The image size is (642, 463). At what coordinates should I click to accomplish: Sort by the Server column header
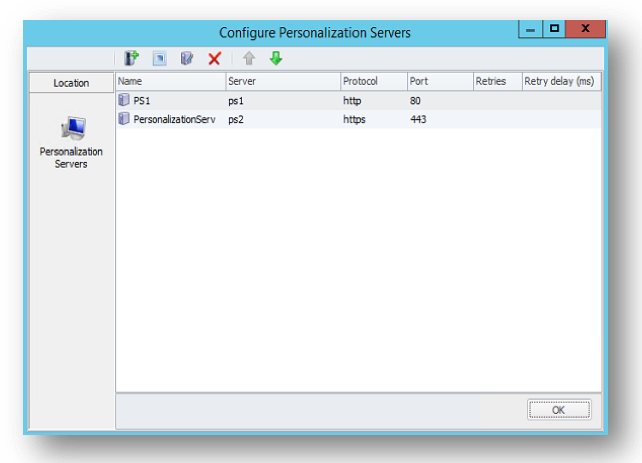[283, 81]
